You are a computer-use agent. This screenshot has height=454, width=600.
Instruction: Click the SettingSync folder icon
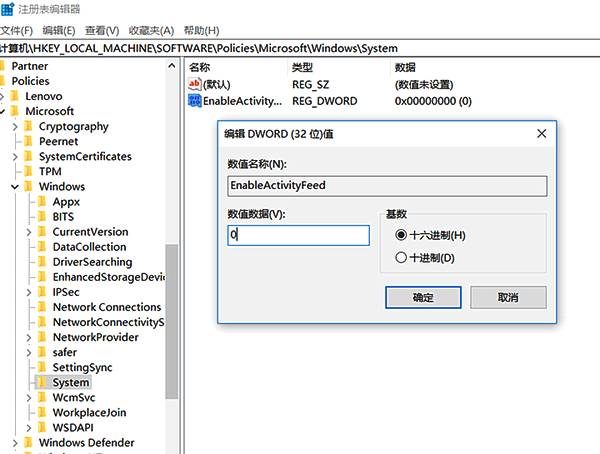[42, 367]
